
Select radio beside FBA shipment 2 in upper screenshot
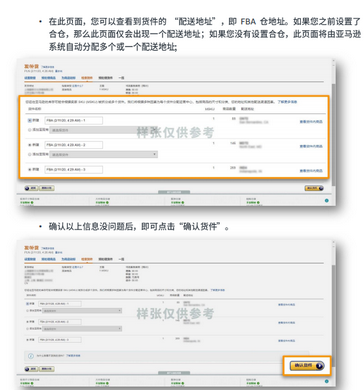click(30, 145)
